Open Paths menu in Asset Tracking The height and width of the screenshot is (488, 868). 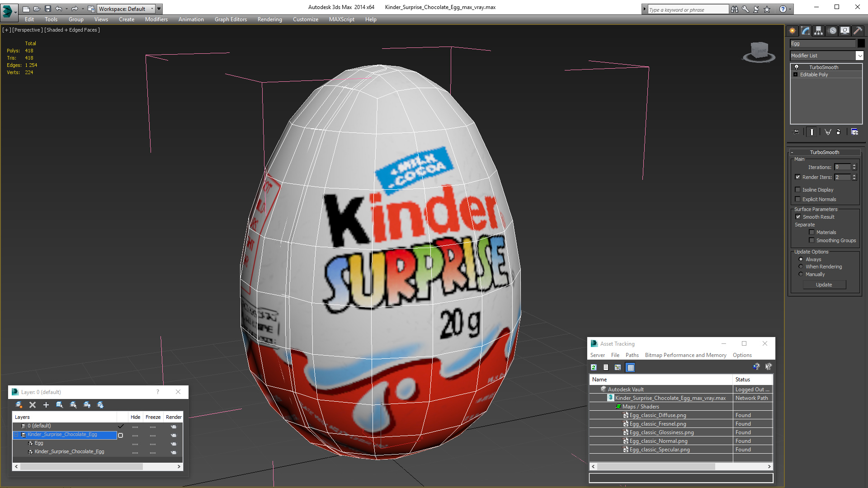pyautogui.click(x=632, y=355)
